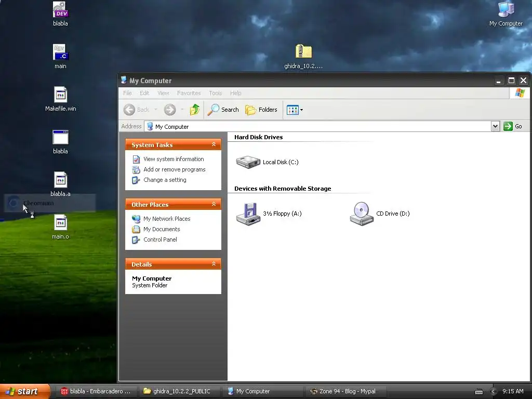Open the Tools menu
This screenshot has height=399, width=532.
tap(216, 93)
